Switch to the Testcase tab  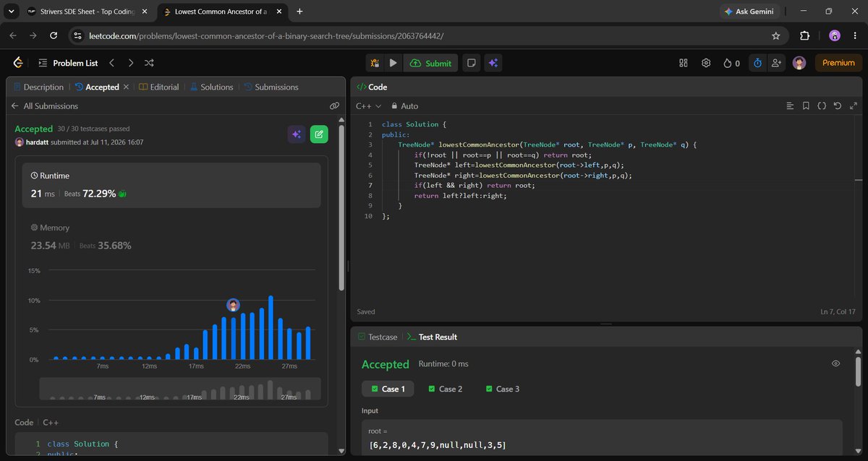[377, 337]
